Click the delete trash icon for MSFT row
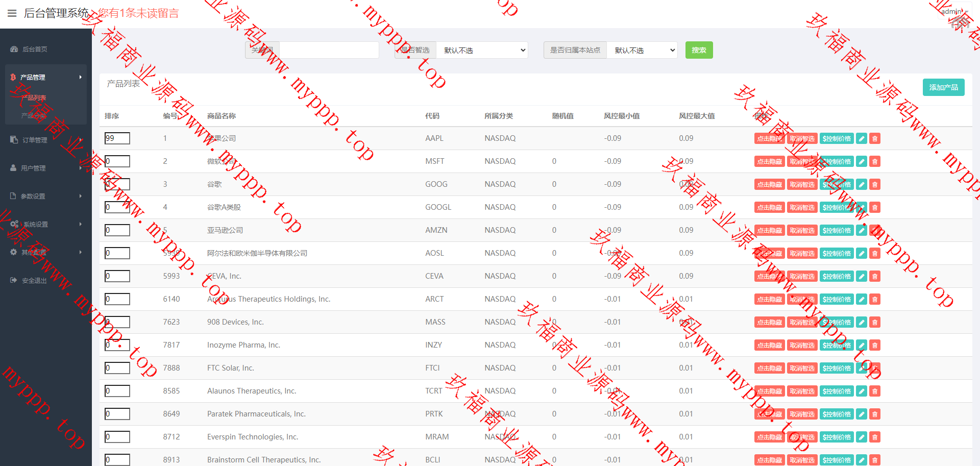980x466 pixels. point(875,162)
